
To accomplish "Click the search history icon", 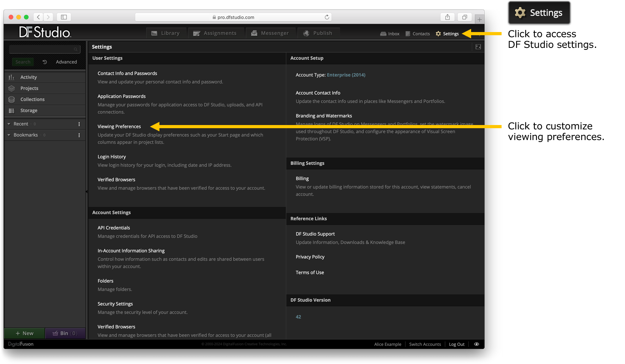I will tap(45, 62).
